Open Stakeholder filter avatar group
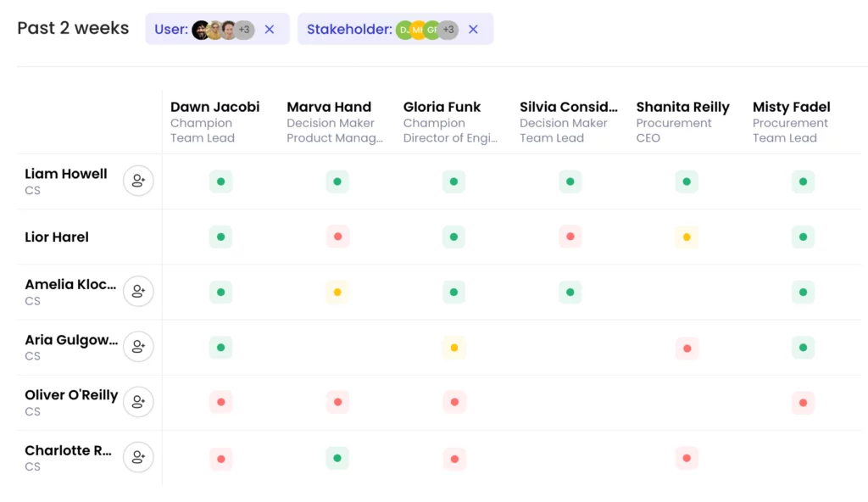 pos(426,30)
